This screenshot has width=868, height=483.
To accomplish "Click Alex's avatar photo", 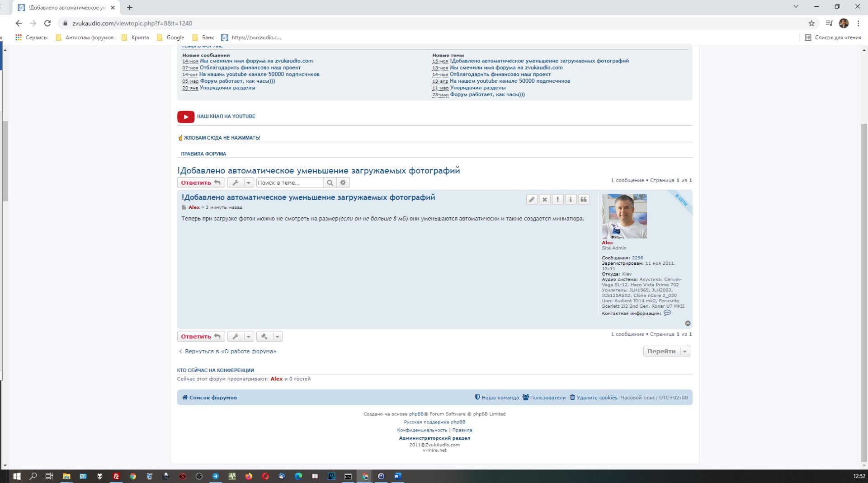I will 624,216.
